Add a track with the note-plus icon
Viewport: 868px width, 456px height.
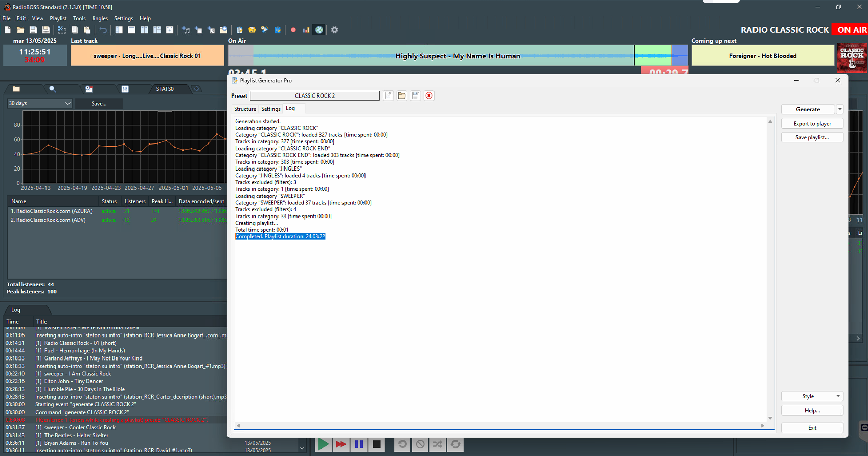coord(186,30)
